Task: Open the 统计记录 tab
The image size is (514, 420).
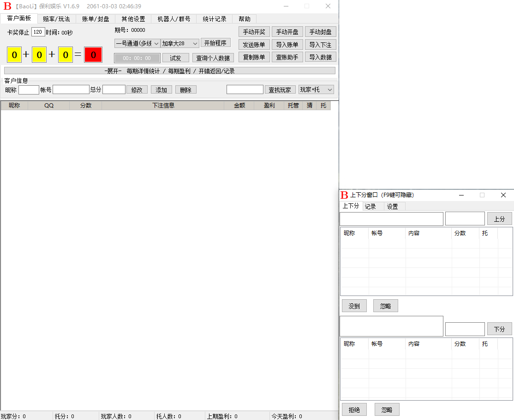Action: (x=214, y=19)
